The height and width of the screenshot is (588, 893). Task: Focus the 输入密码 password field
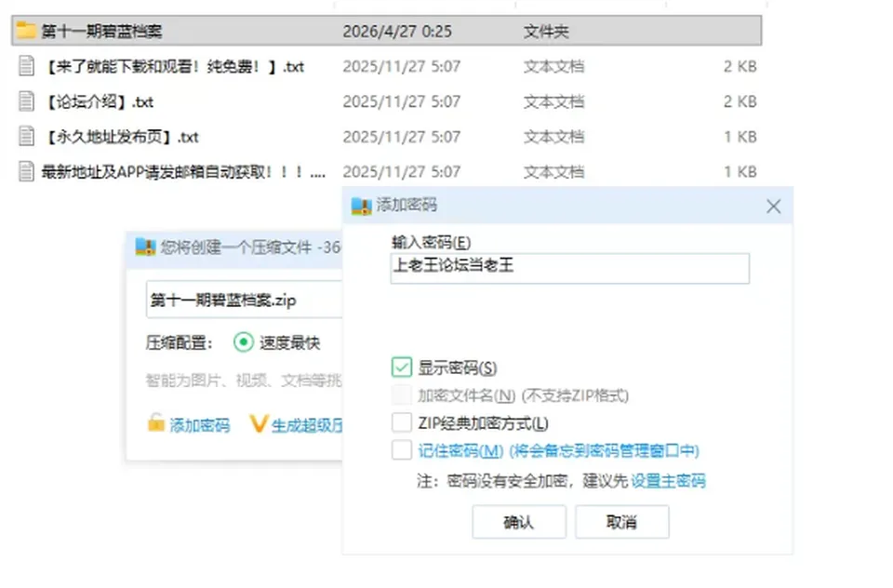click(x=569, y=268)
